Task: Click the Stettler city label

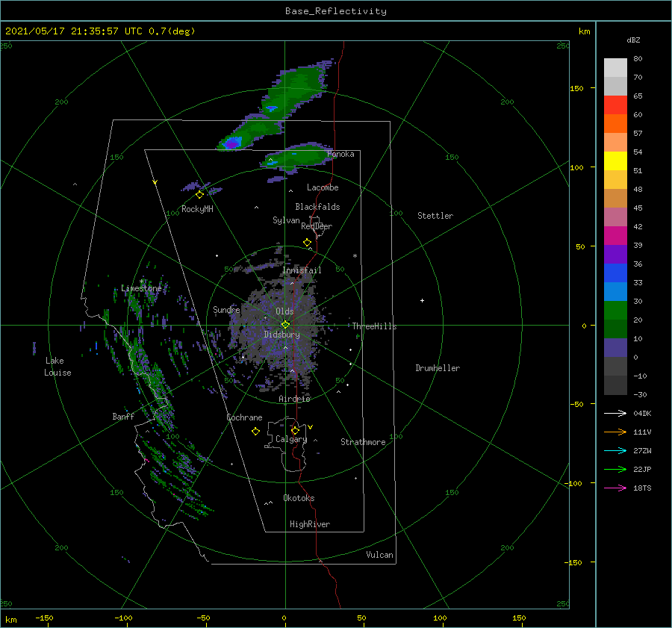Action: tap(435, 216)
